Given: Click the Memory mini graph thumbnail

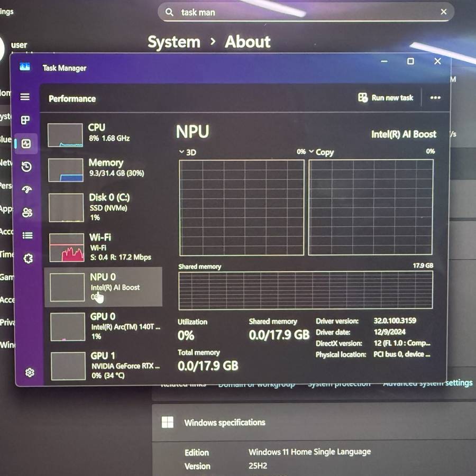Looking at the screenshot, I should coord(66,170).
